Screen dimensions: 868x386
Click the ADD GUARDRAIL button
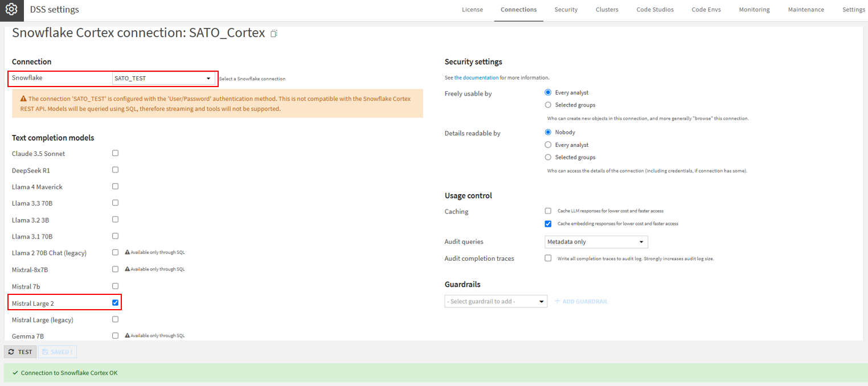coord(581,301)
